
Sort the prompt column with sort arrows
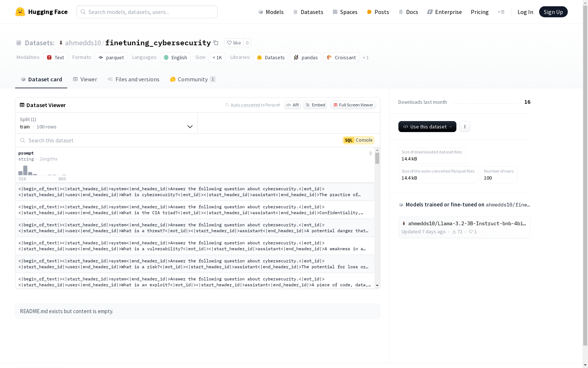click(x=370, y=153)
